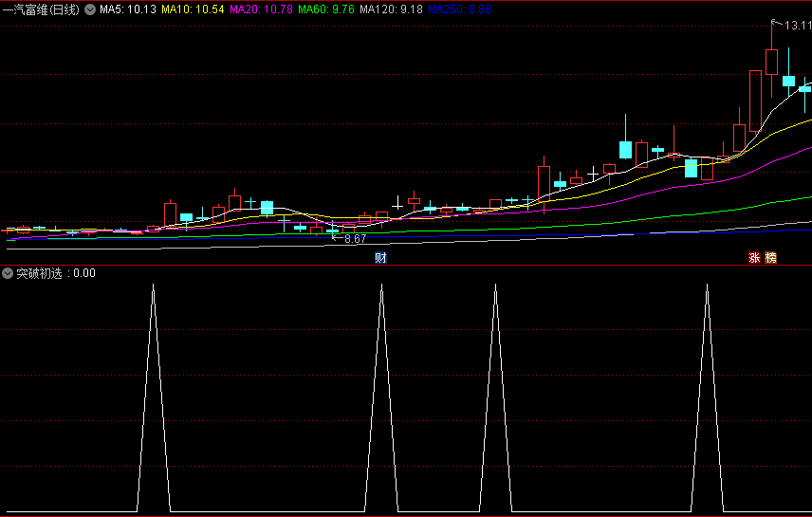Viewport: 812px width, 517px height.
Task: Select the 一汽富维(日线) chart title
Action: point(42,9)
